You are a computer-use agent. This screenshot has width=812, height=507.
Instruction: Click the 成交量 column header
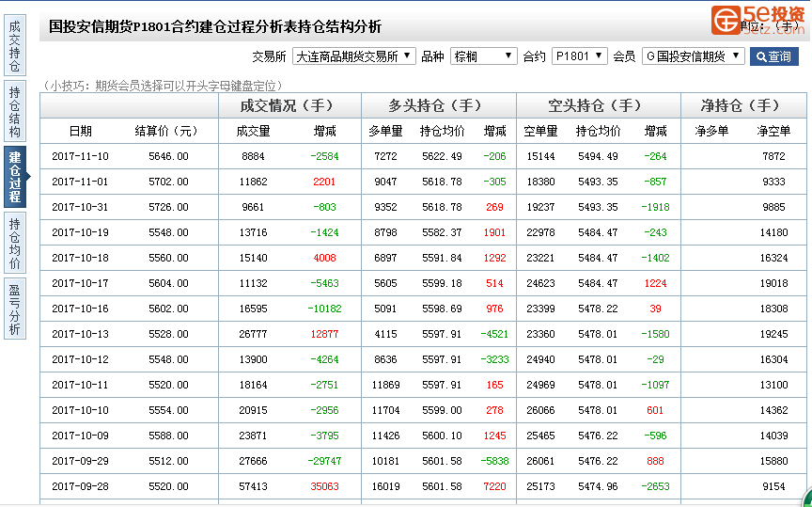(x=253, y=131)
